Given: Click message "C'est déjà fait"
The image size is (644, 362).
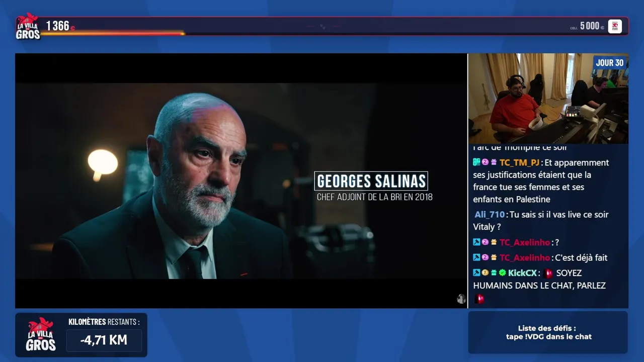Looking at the screenshot, I should coord(581,257).
